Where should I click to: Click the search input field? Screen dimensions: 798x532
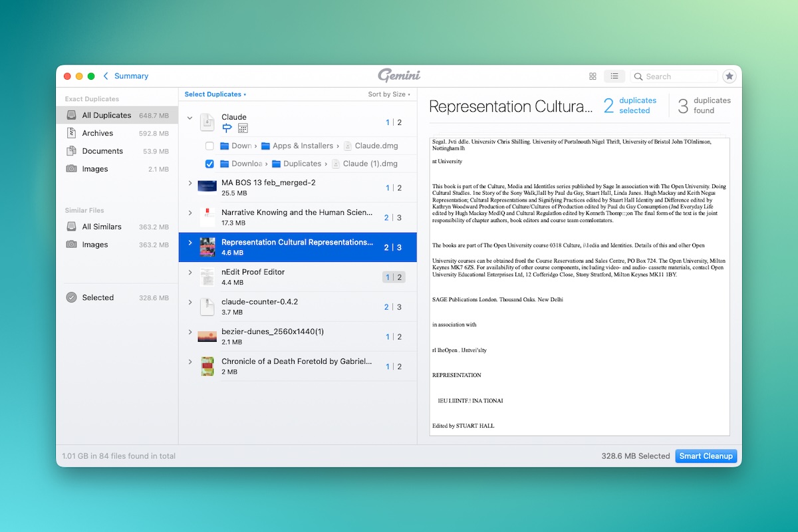click(674, 76)
